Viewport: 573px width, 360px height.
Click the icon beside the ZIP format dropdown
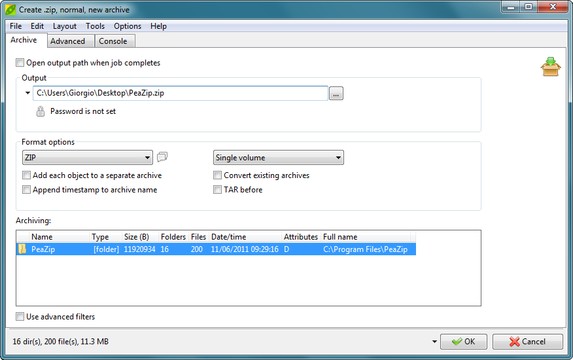click(162, 157)
